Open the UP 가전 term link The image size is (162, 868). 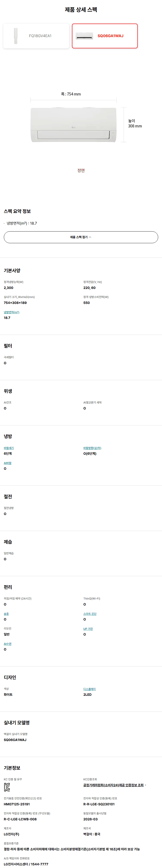coord(88,629)
